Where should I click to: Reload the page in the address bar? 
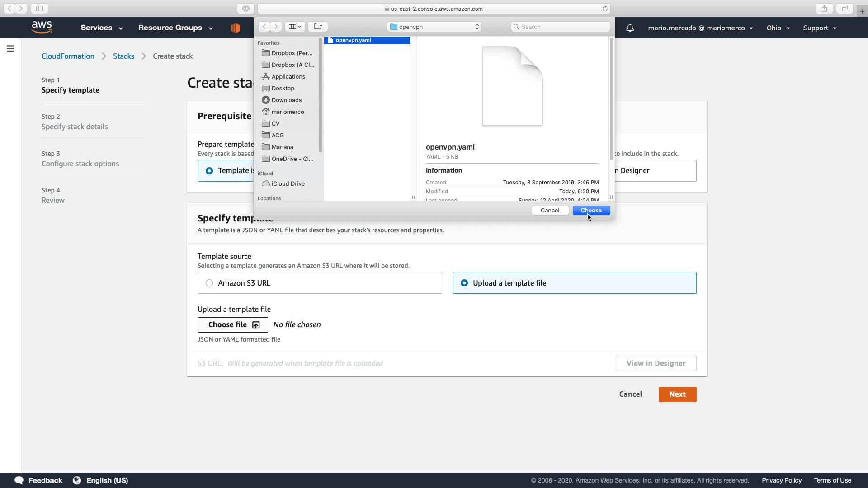point(604,9)
